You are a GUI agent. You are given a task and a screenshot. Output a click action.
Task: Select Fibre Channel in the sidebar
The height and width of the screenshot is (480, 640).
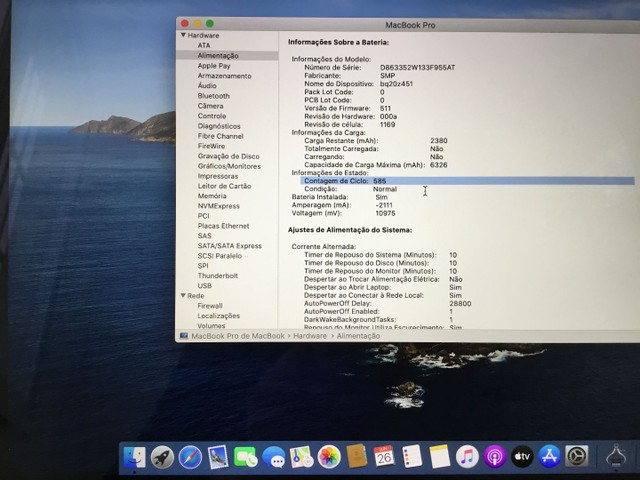click(x=220, y=136)
